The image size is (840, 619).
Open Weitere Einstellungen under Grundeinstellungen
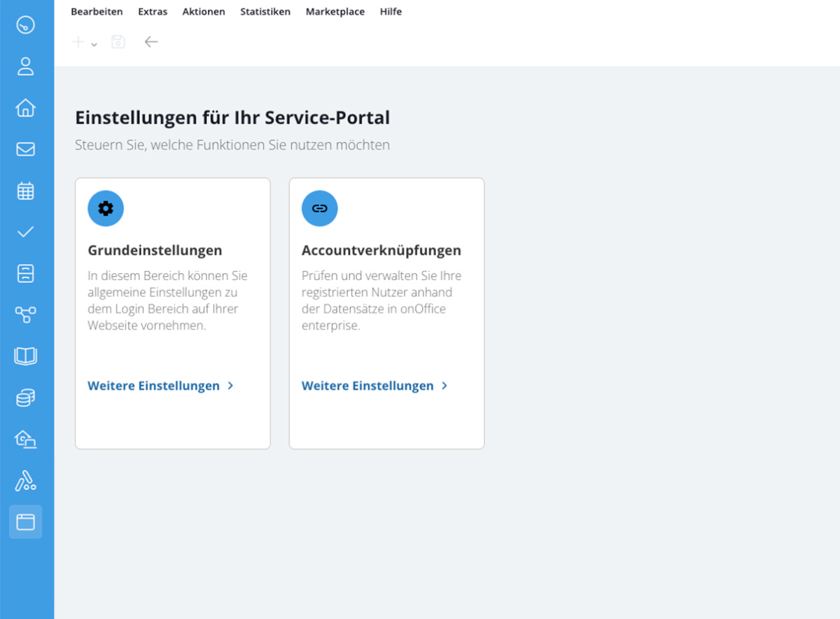160,386
